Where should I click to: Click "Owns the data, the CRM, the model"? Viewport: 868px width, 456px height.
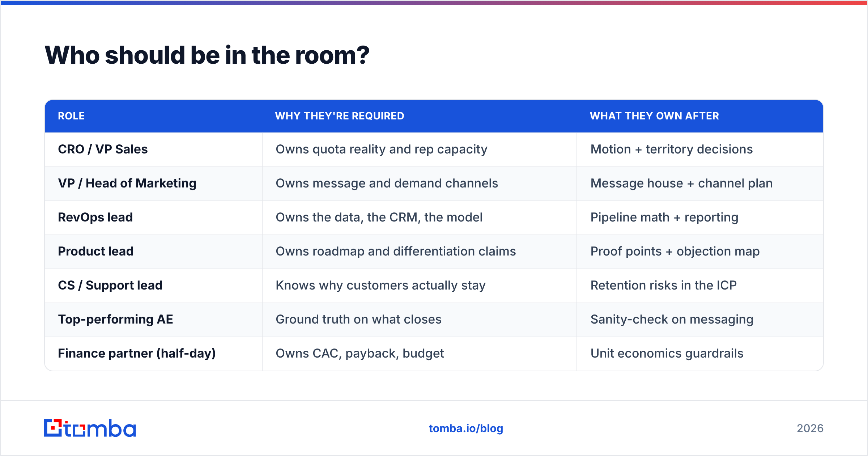pyautogui.click(x=379, y=218)
